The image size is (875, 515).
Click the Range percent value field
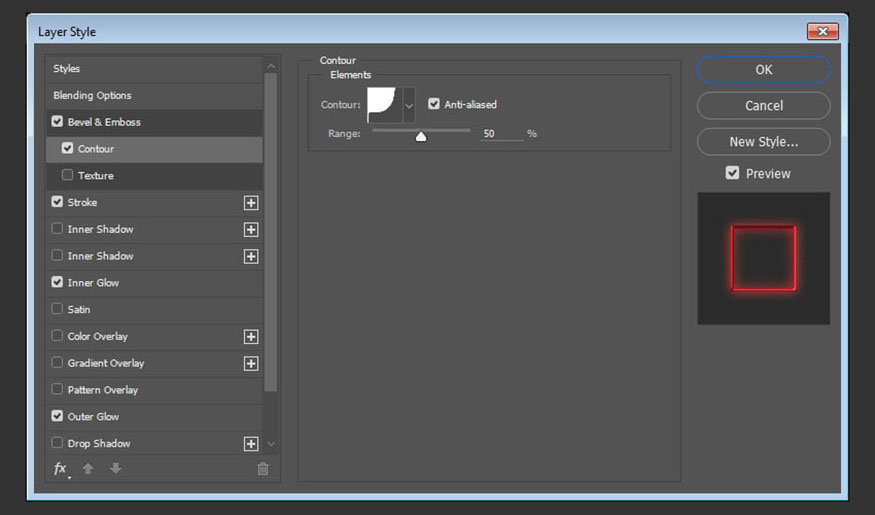(502, 133)
